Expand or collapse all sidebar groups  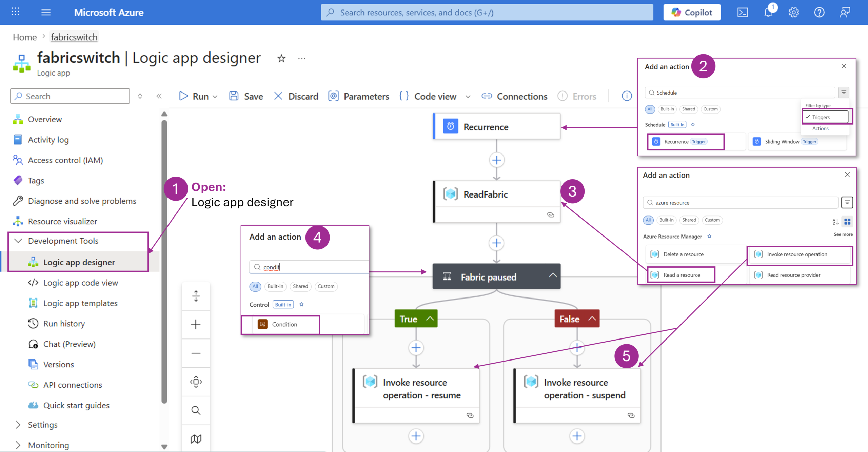(140, 96)
